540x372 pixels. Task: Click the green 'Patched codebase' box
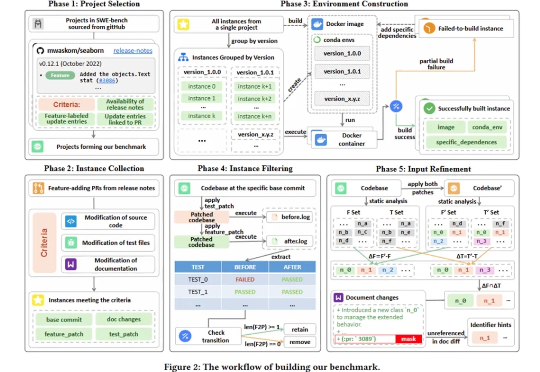202,242
